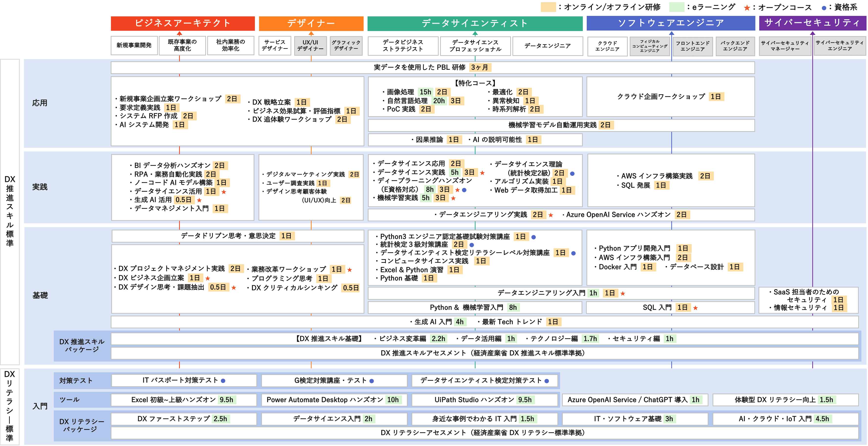Screen dimensions: 868x446
Task: Click the star beside DX ビジネス企画立案
Action: click(207, 278)
